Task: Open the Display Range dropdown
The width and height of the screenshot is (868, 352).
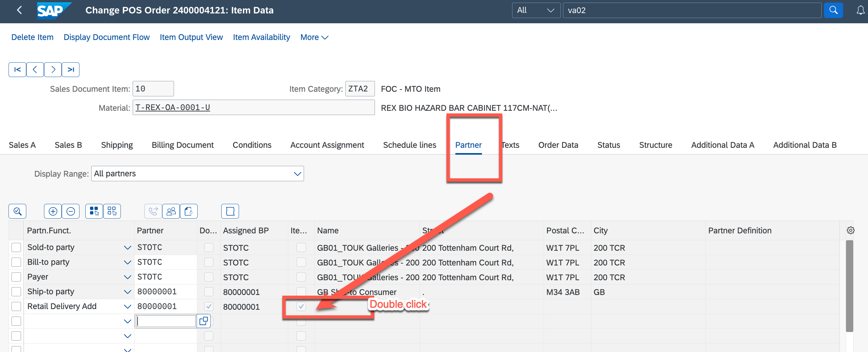Action: click(x=297, y=174)
